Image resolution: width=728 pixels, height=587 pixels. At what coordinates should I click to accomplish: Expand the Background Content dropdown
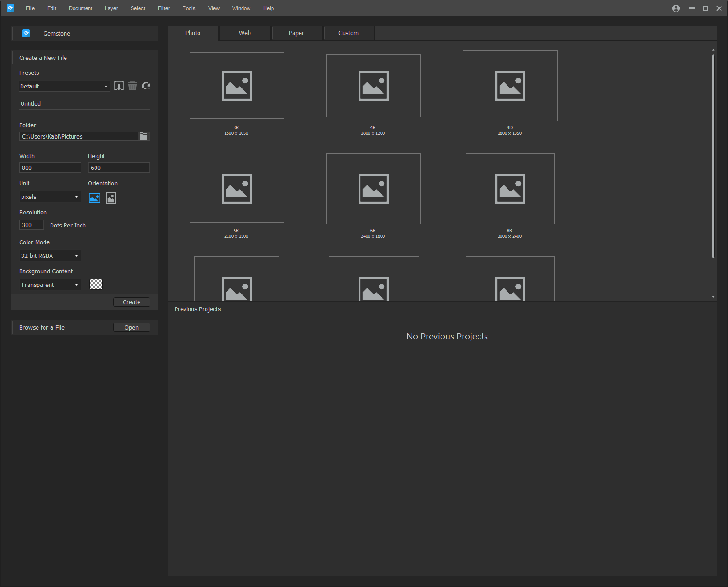point(50,285)
